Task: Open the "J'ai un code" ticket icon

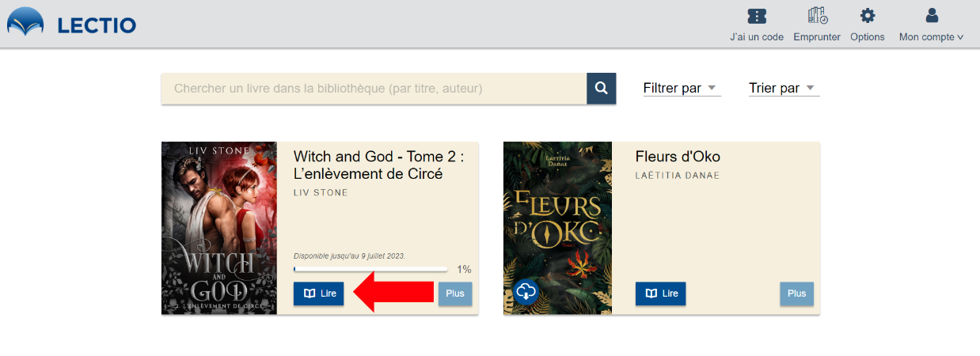Action: click(757, 16)
